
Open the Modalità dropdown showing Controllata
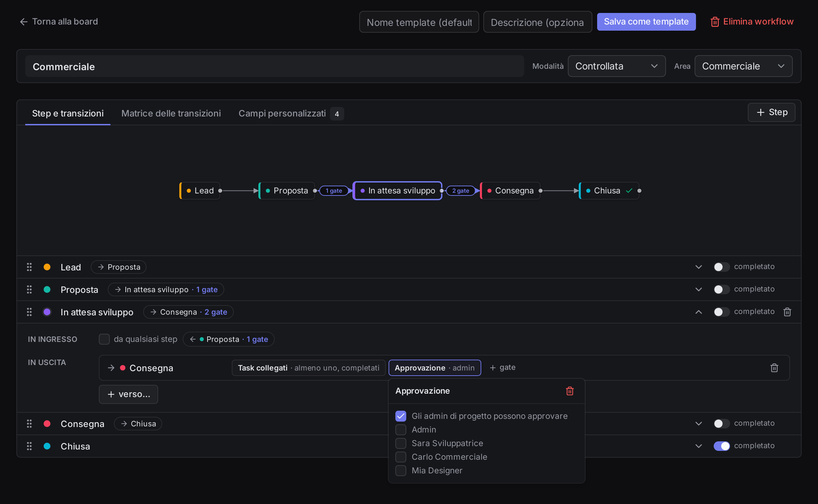click(617, 66)
